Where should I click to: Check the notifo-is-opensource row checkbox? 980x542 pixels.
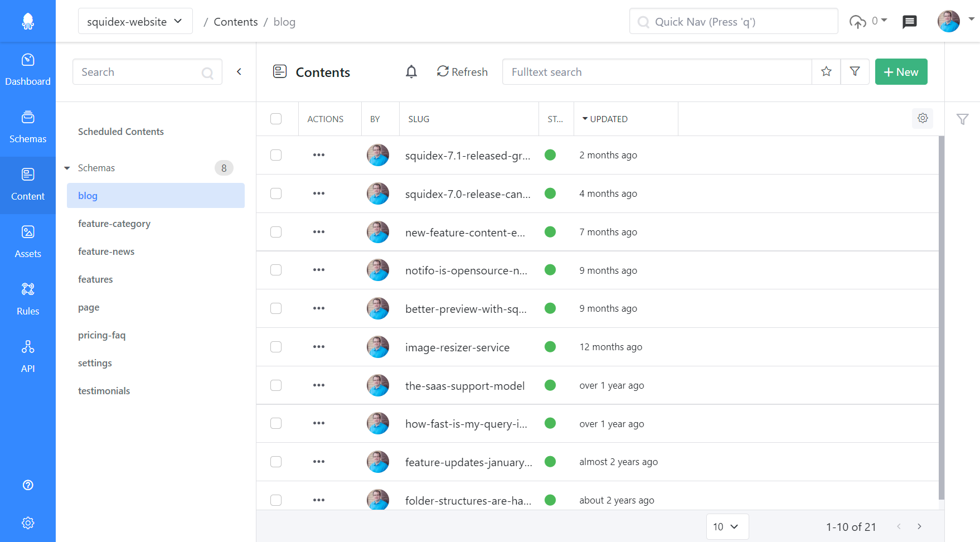point(276,270)
